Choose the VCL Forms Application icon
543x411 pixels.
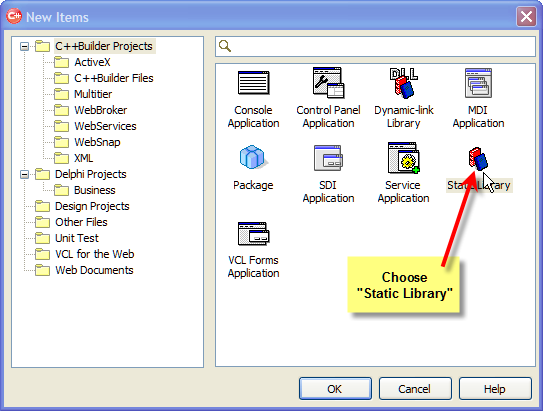pos(253,233)
